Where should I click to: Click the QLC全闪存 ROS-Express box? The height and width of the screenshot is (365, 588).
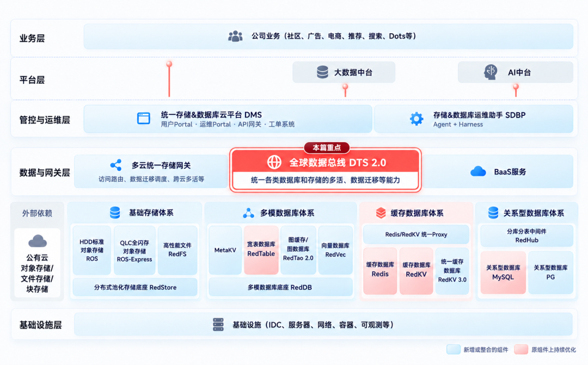(x=134, y=250)
